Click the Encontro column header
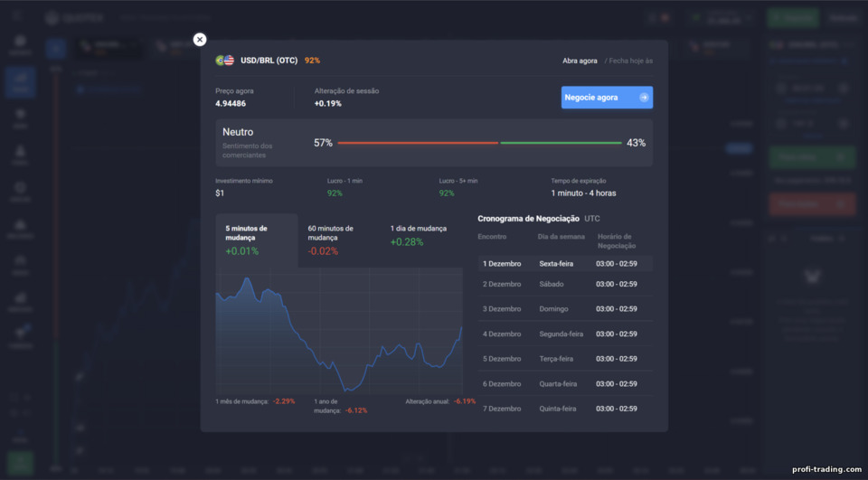868x480 pixels. point(492,237)
